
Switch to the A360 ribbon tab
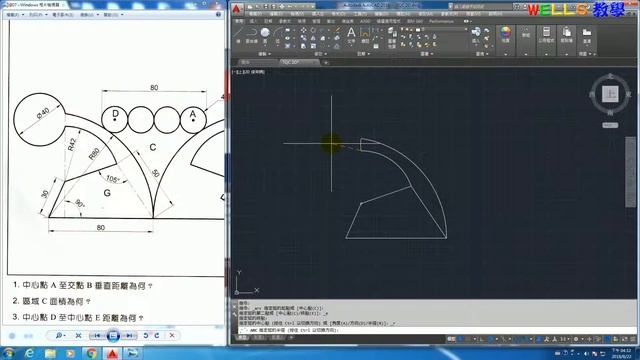[365, 21]
